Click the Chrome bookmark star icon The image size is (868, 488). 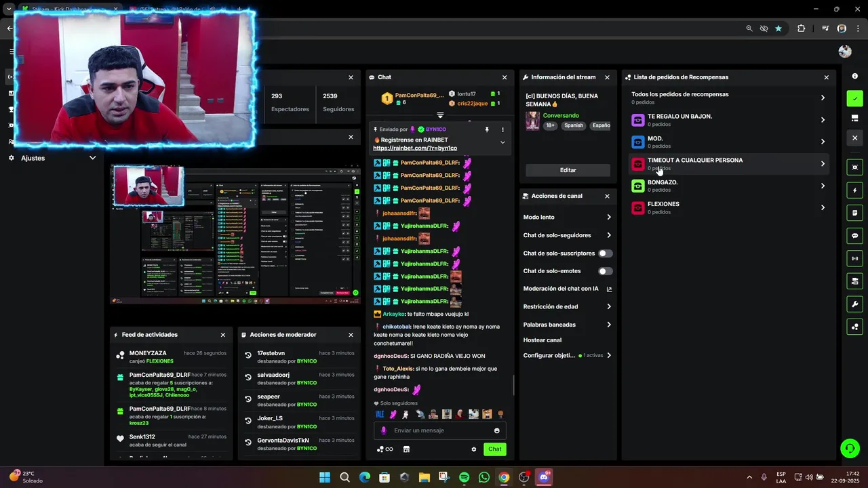click(778, 28)
